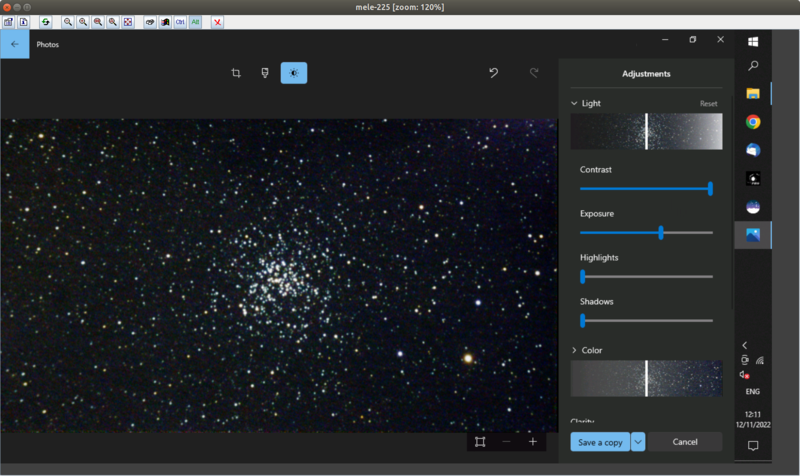The width and height of the screenshot is (800, 476).
Task: Redo the last edit
Action: pos(534,73)
